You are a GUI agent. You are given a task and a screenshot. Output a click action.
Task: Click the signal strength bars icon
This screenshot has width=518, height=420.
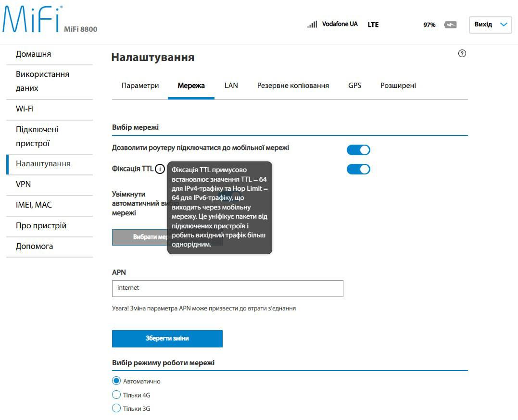(312, 24)
